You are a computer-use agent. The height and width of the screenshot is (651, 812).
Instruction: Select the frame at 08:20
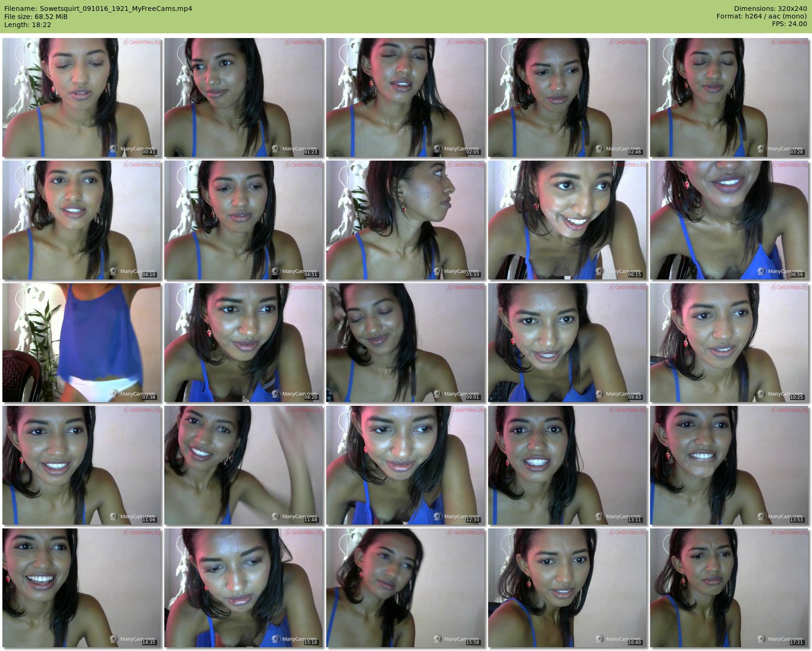point(244,343)
